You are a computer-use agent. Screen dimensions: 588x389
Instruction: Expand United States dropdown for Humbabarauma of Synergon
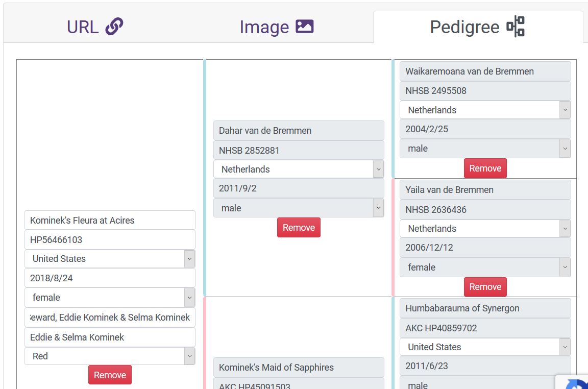pos(485,347)
